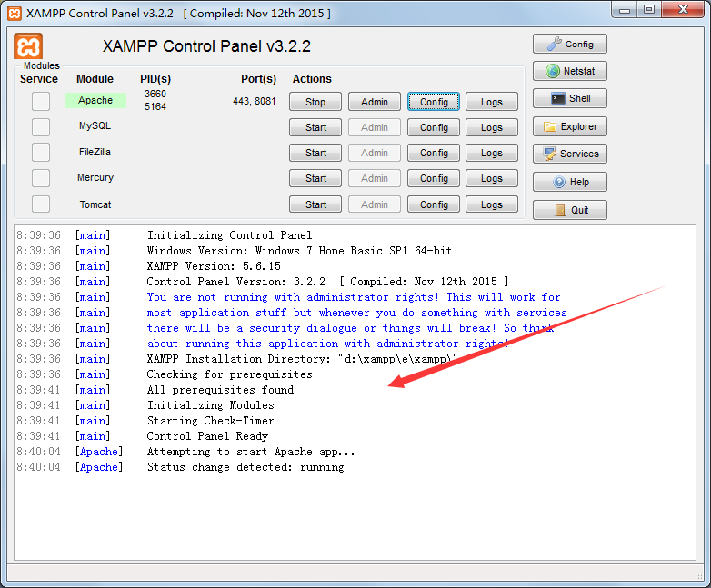Quit the XAMPP control panel
This screenshot has height=588, width=711.
point(569,210)
